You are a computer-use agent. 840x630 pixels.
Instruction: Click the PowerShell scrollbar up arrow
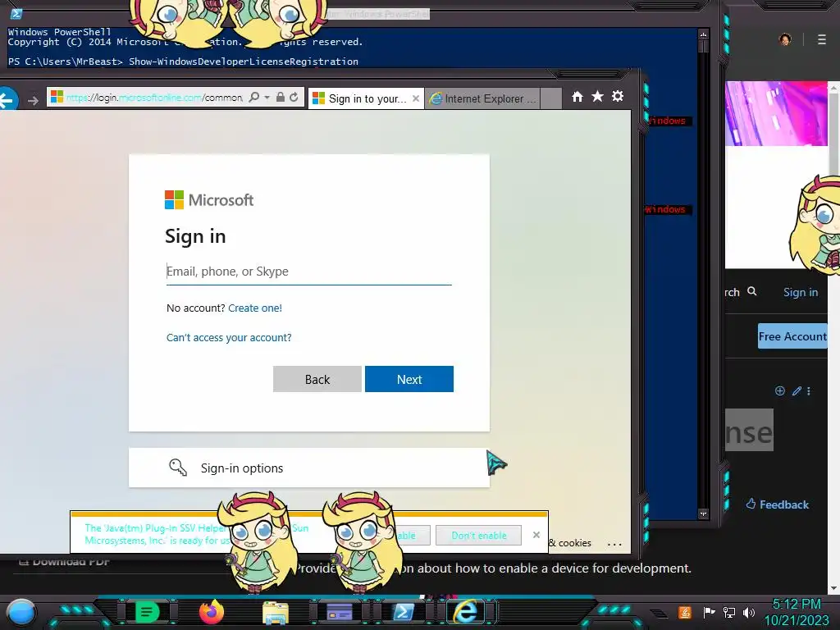coord(703,34)
